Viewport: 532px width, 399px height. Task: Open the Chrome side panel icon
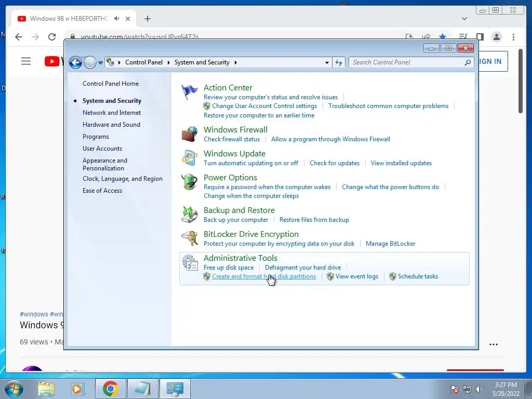[x=480, y=37]
